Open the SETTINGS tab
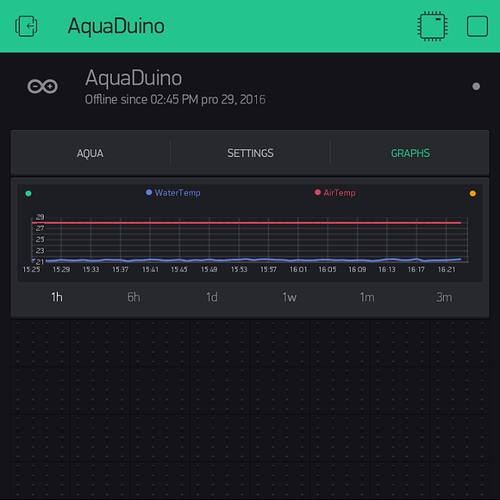 point(250,153)
